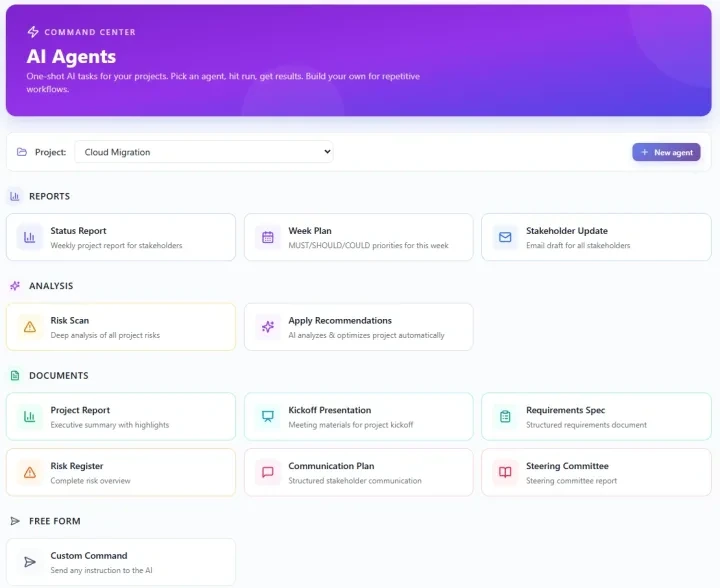Click the FREE FORM section heading
720x588 pixels.
[x=55, y=521]
